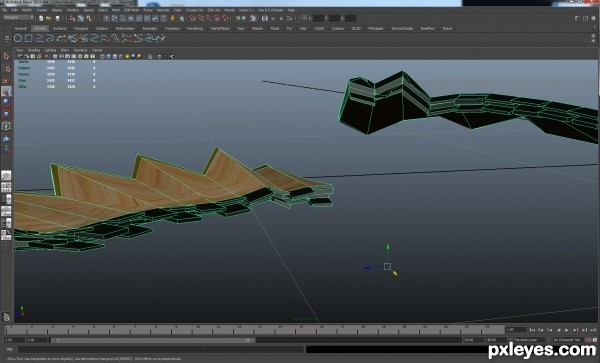Choose the Lasso tool in the toolbox
Image resolution: width=600 pixels, height=363 pixels.
pos(6,69)
